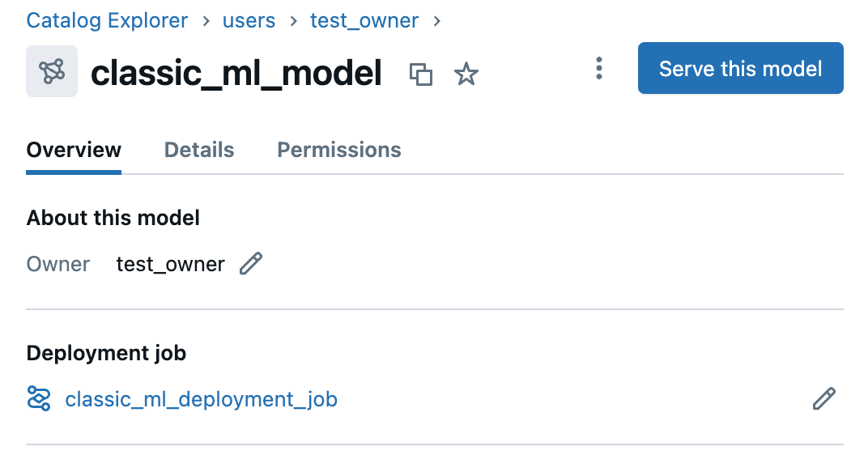
Task: Click the trailing chevron after test_owner breadcrumb
Action: pyautogui.click(x=436, y=21)
